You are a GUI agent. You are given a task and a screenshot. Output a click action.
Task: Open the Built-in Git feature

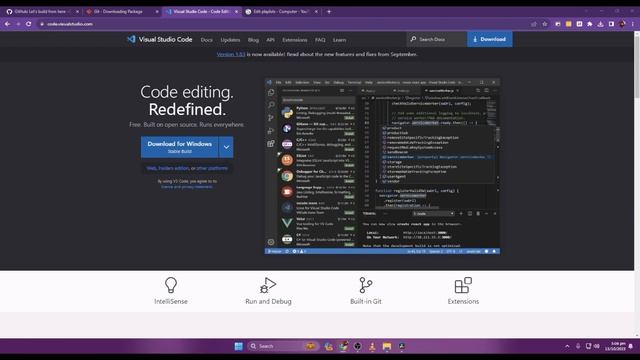click(x=366, y=291)
